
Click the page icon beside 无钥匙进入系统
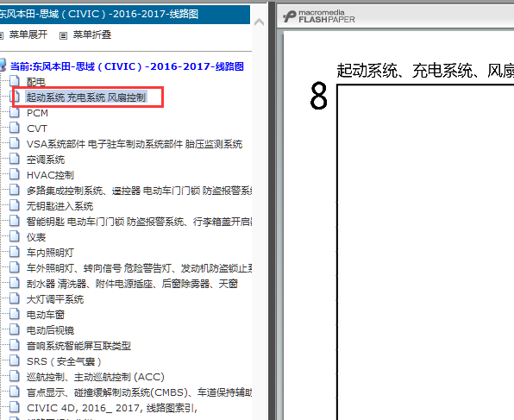[15, 205]
